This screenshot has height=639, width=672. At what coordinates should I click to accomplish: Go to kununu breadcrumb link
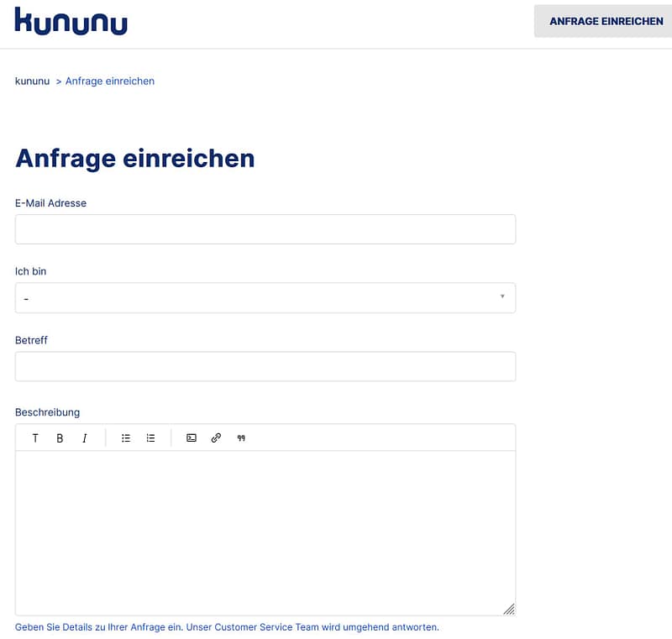(x=32, y=81)
